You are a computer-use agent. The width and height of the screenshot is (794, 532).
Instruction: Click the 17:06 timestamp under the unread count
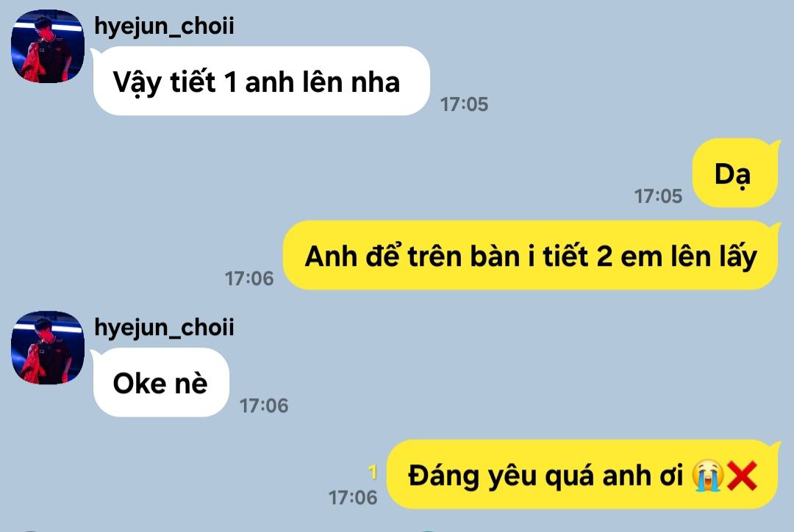coord(353,497)
